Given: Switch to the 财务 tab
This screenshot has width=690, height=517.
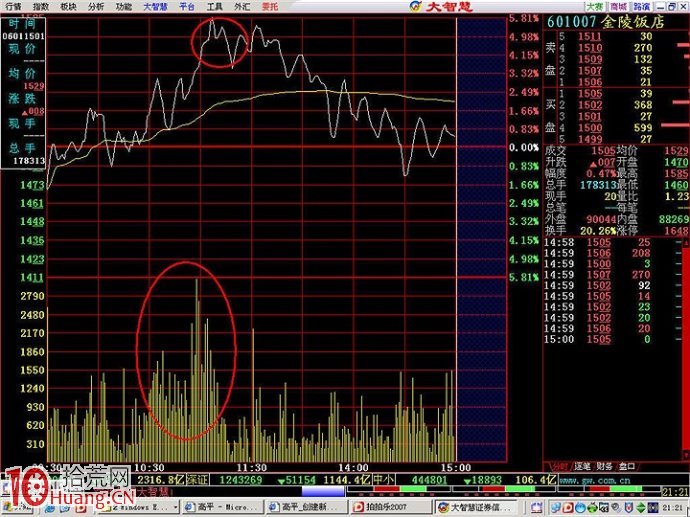Looking at the screenshot, I should pyautogui.click(x=605, y=466).
